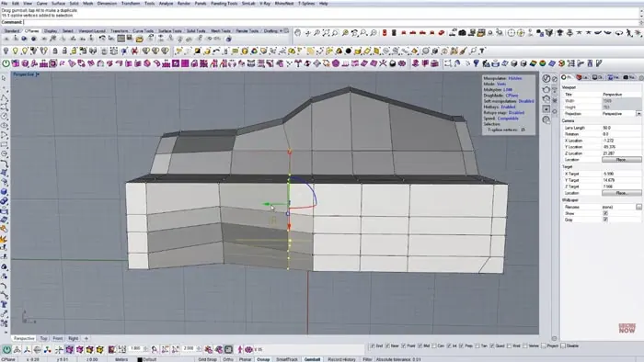This screenshot has width=644, height=362.
Task: Open the Paneling Tools menu
Action: point(224,4)
